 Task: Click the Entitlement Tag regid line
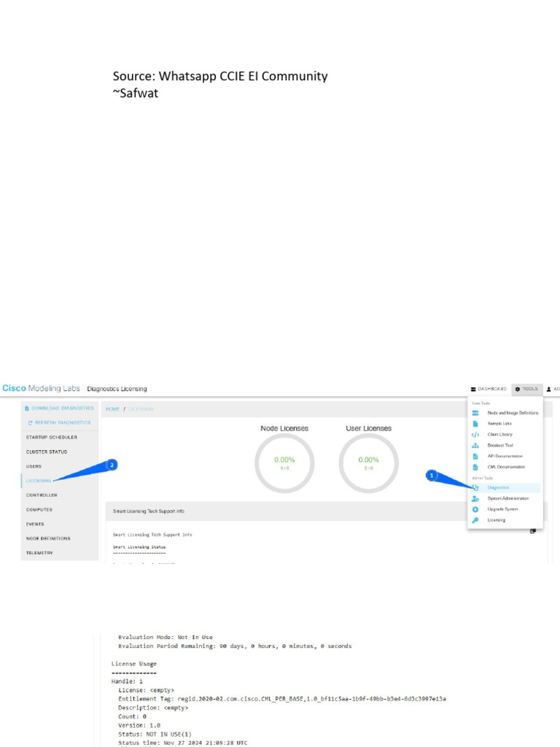tap(282, 699)
